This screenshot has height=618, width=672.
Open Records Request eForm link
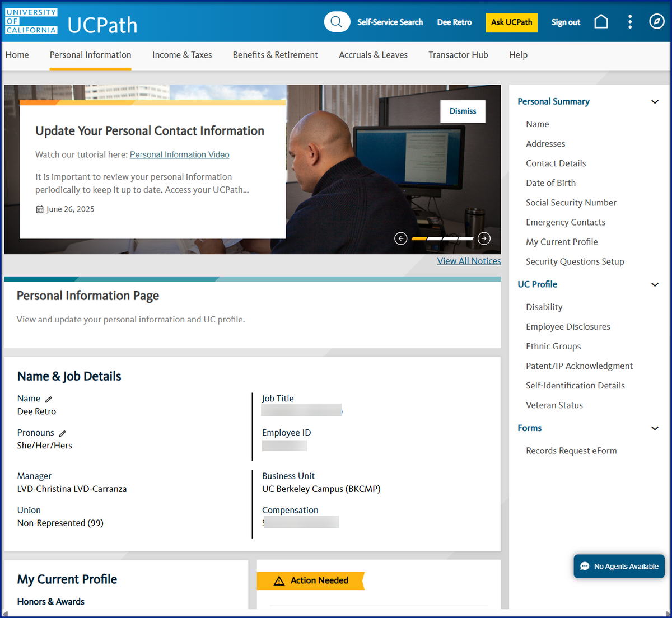point(571,451)
